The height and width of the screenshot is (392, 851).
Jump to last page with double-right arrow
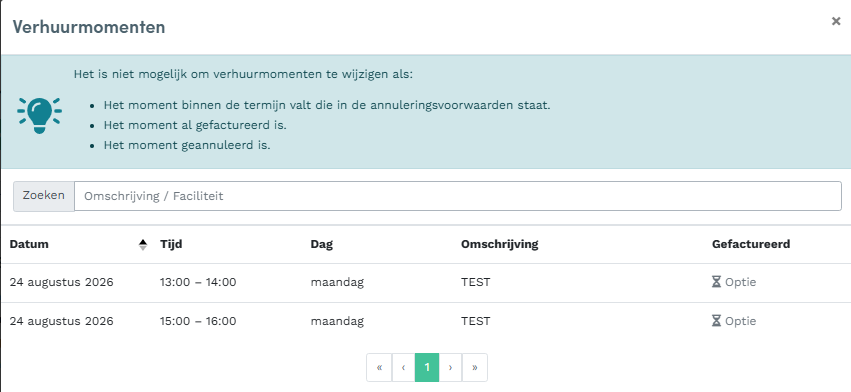pos(475,368)
